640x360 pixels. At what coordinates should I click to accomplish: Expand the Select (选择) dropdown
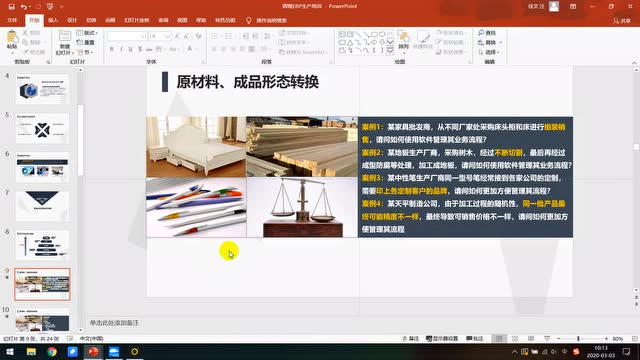coord(489,52)
